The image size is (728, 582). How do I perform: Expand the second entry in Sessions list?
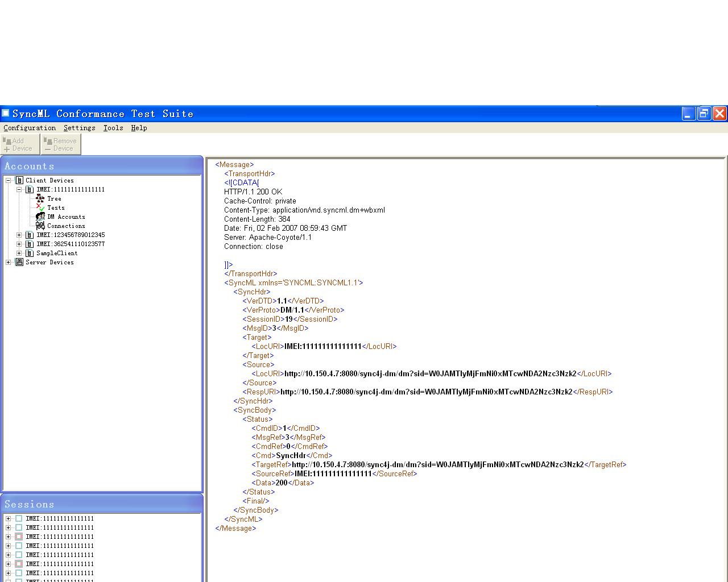coord(8,527)
